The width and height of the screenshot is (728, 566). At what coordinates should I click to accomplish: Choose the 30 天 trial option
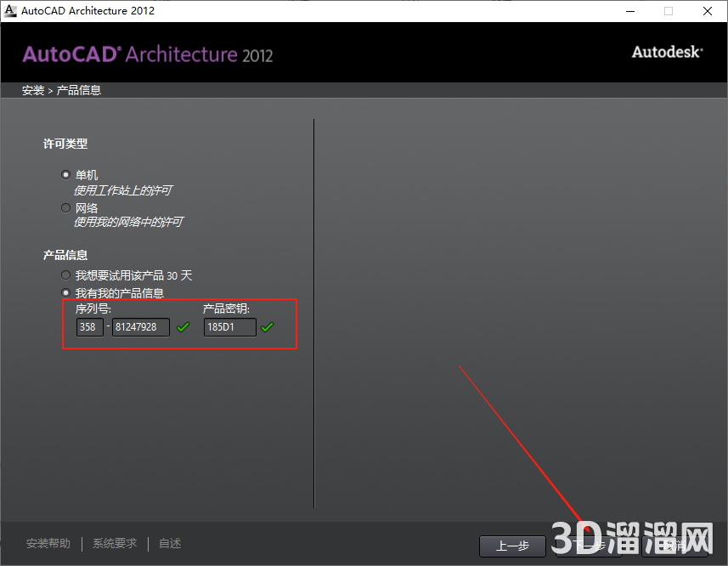click(66, 275)
